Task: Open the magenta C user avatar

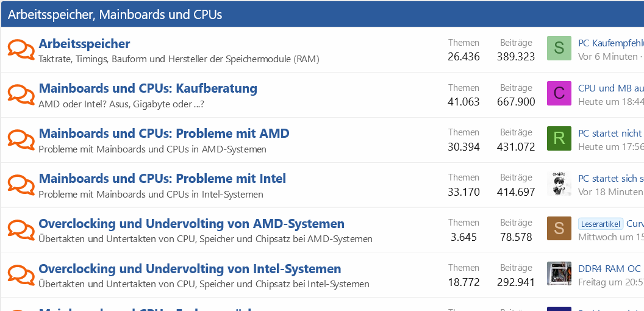Action: click(559, 93)
